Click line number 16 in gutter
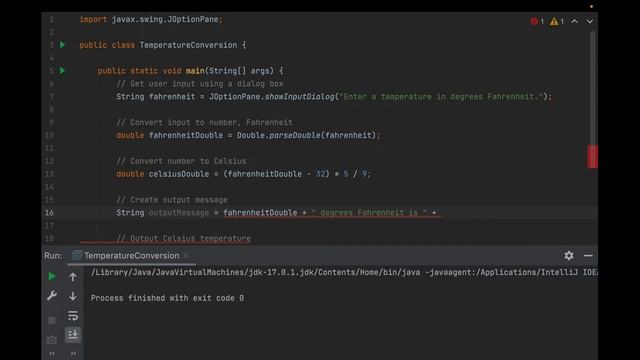The image size is (640, 360). [x=49, y=213]
